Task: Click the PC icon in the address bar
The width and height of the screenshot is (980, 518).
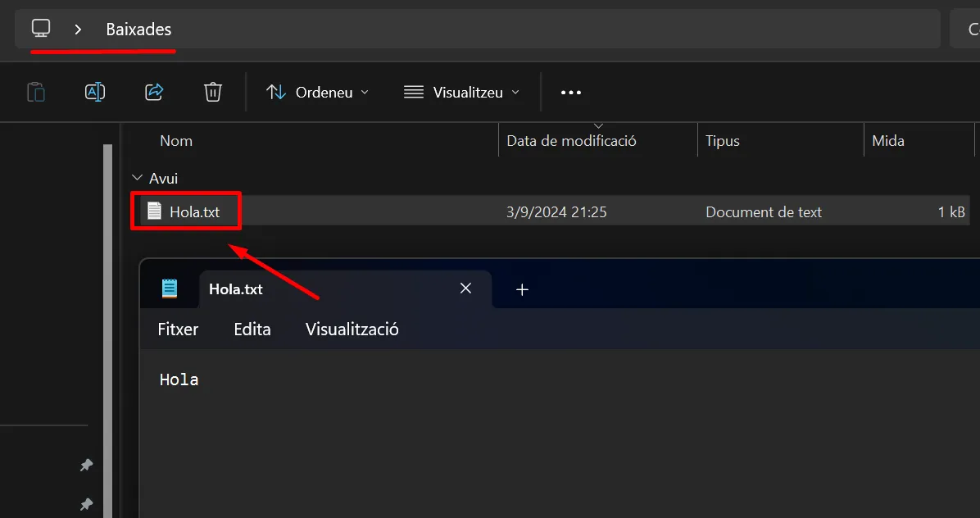Action: point(41,29)
